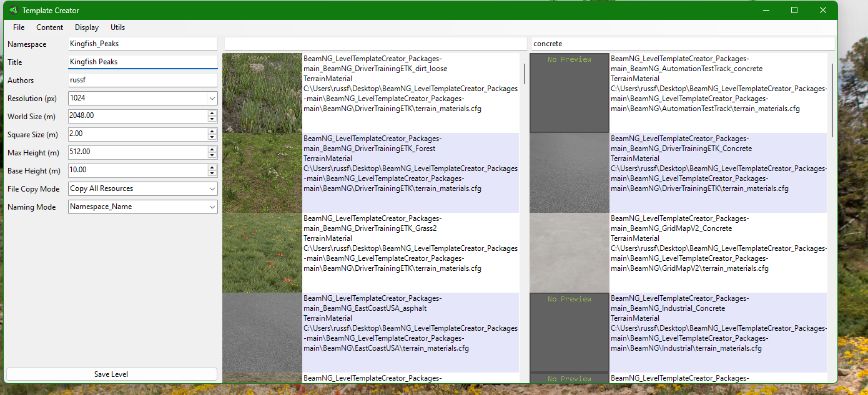The height and width of the screenshot is (395, 868).
Task: Select the GridMapV2_Concrete thumbnail
Action: pos(570,253)
